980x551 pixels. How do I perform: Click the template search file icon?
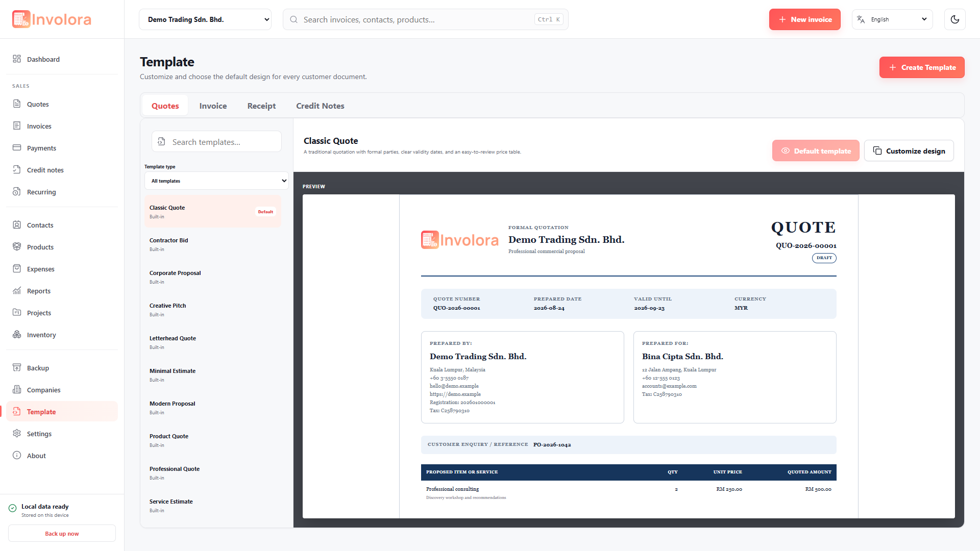pos(161,142)
